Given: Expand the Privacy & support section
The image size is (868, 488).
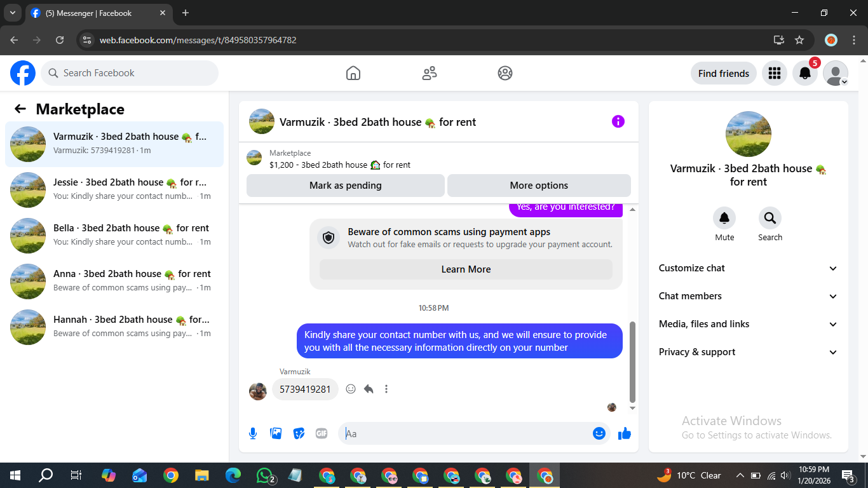Looking at the screenshot, I should [x=749, y=352].
